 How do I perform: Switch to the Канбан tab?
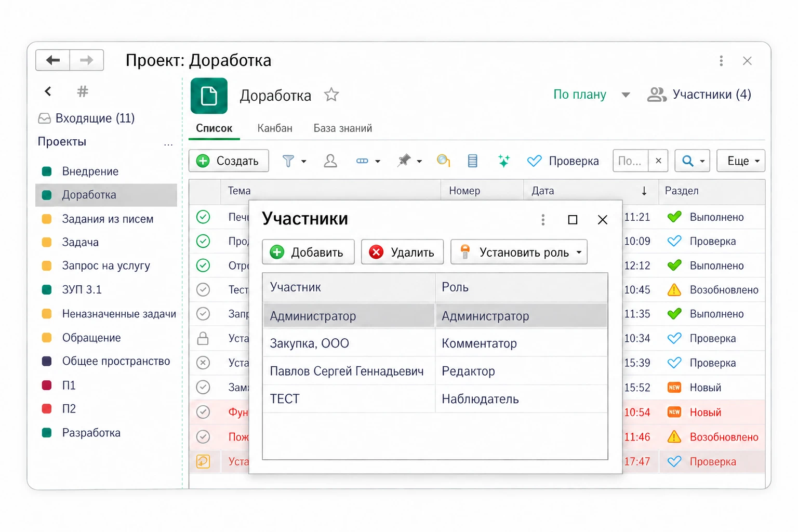coord(275,128)
